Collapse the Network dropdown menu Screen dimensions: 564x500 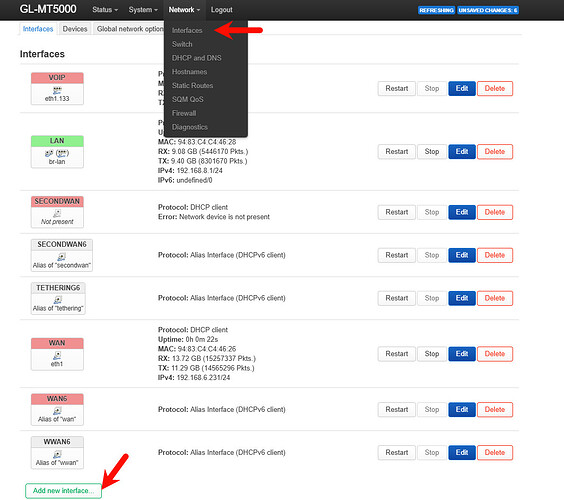(184, 10)
